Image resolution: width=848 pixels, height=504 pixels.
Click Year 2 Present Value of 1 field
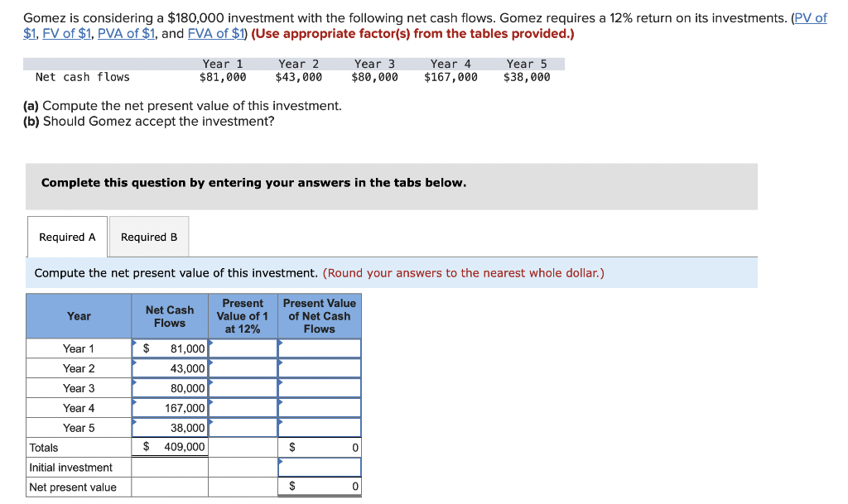pos(243,368)
